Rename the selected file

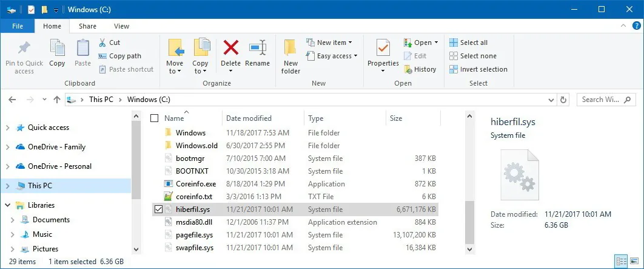pyautogui.click(x=258, y=53)
